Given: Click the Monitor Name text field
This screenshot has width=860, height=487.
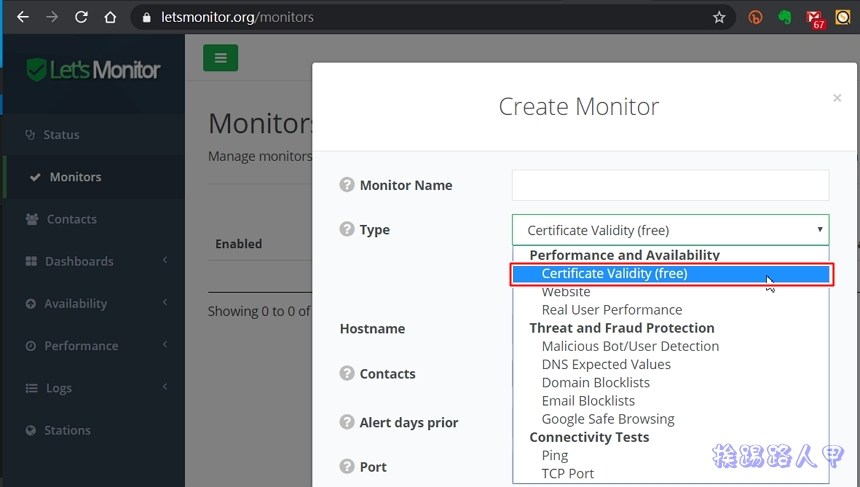Looking at the screenshot, I should click(x=670, y=185).
